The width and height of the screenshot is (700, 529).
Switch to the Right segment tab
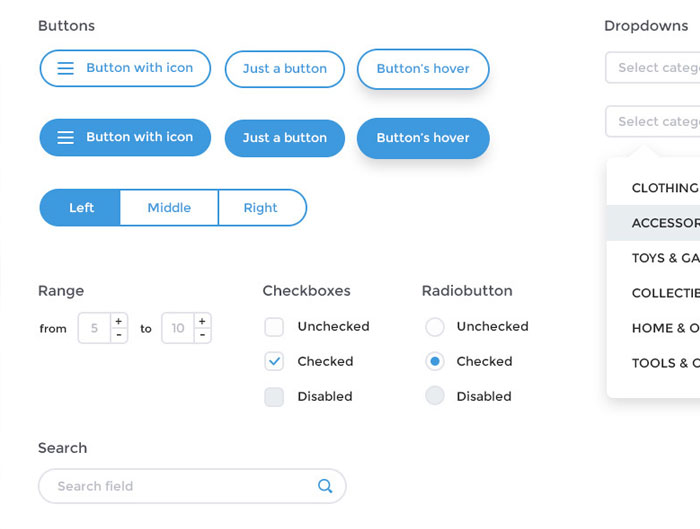[261, 208]
